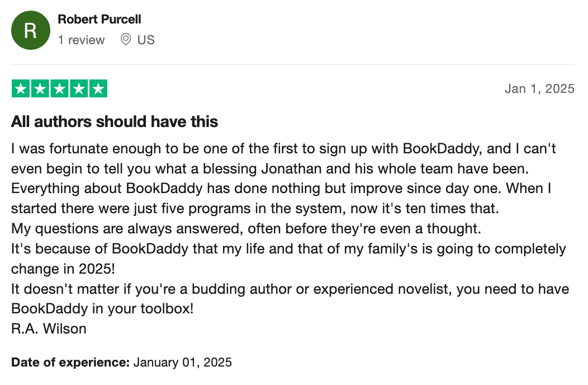588x385 pixels.
Task: Click the "BookDaddy in your toolbox!" line
Action: [x=102, y=308]
